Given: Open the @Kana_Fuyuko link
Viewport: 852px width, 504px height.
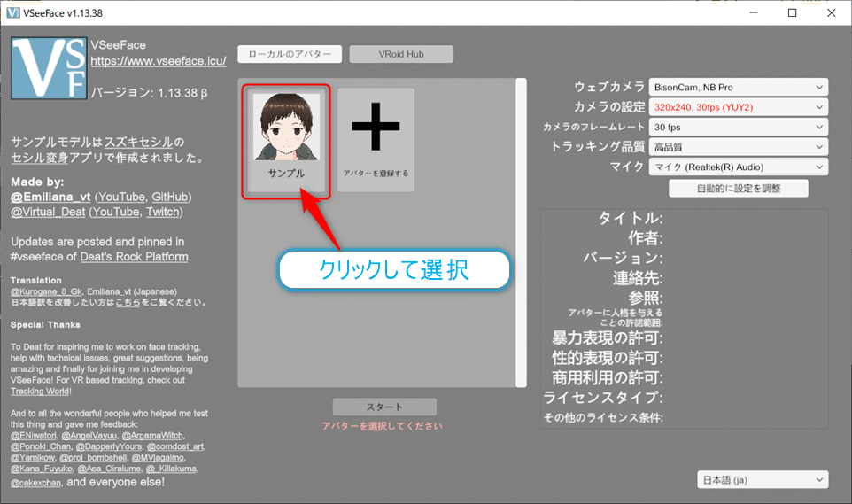Looking at the screenshot, I should 42,468.
